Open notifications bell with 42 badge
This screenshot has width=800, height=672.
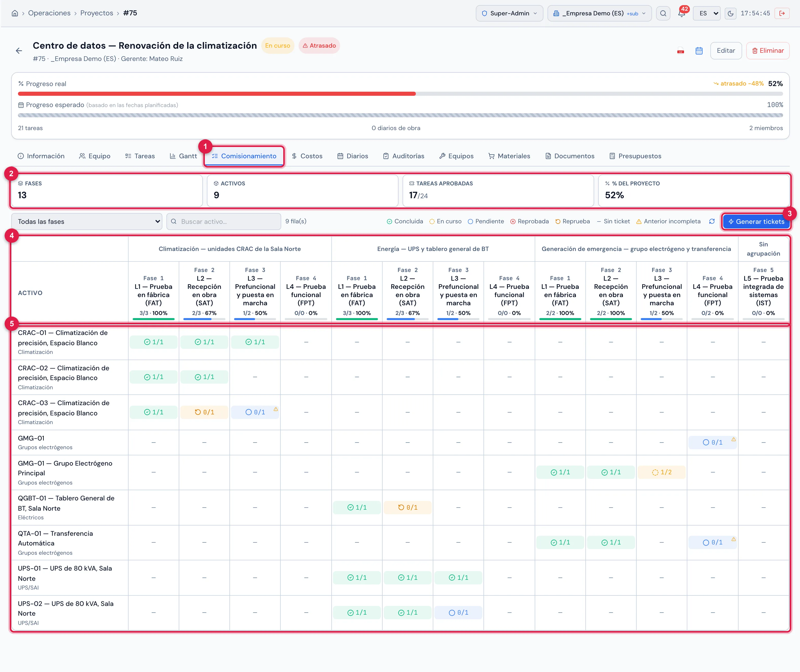pos(682,13)
